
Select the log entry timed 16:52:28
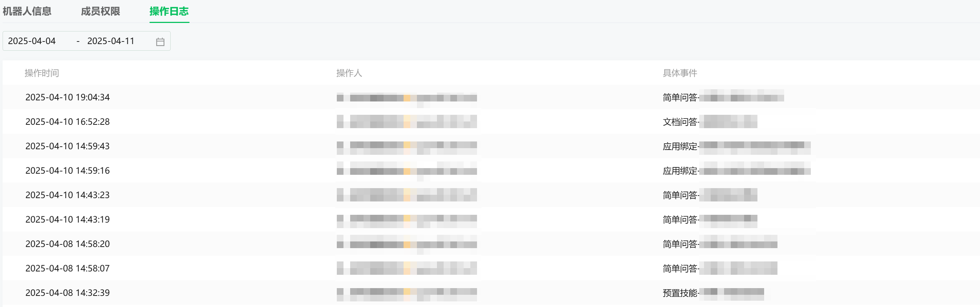(x=68, y=121)
